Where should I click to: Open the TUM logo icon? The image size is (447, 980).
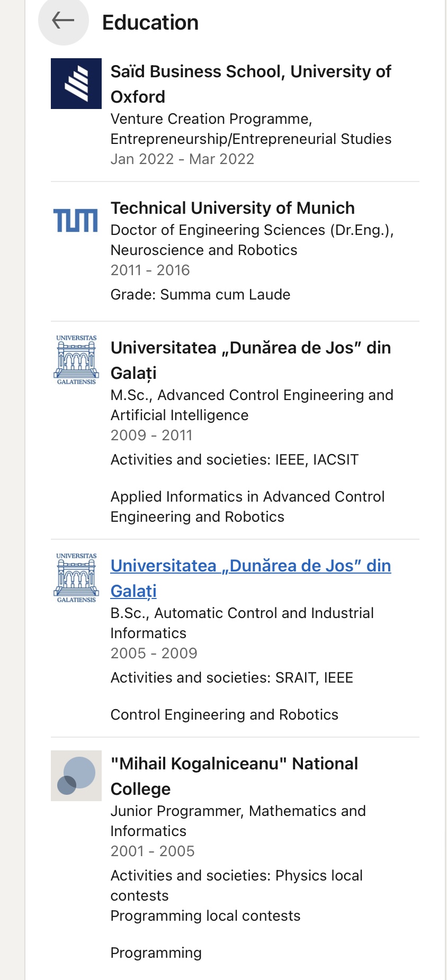[x=76, y=220]
